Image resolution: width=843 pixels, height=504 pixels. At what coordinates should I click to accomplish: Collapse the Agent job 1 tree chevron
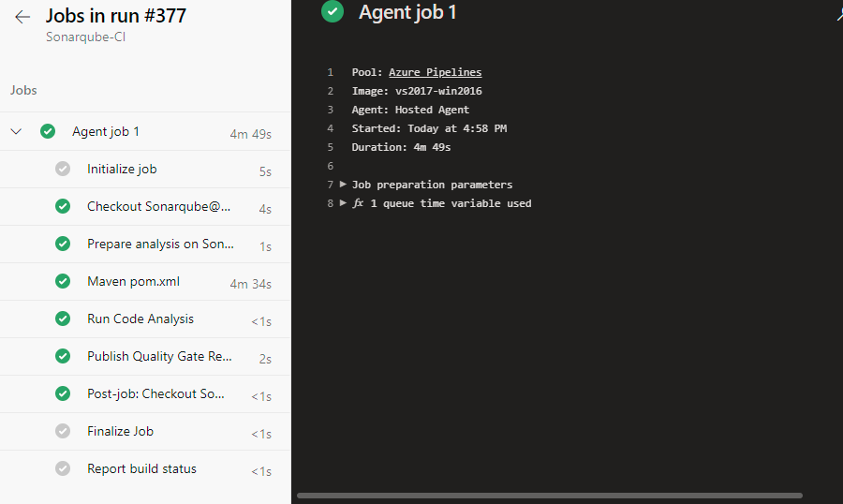16,132
